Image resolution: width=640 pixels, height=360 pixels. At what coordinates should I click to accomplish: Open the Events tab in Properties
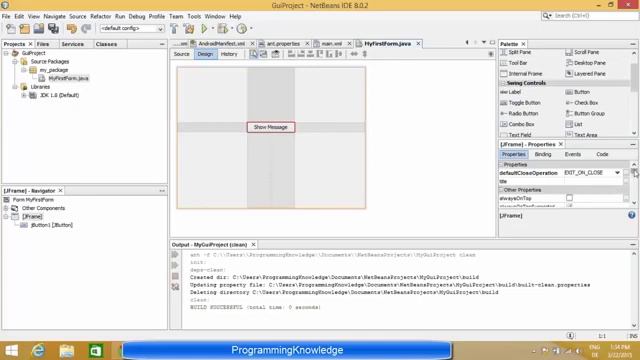573,154
